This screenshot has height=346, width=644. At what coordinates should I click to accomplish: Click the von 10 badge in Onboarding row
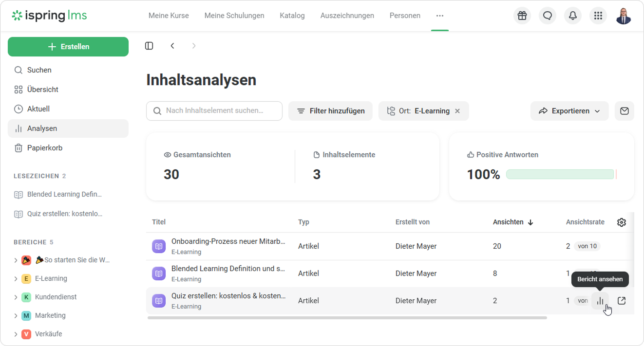587,246
